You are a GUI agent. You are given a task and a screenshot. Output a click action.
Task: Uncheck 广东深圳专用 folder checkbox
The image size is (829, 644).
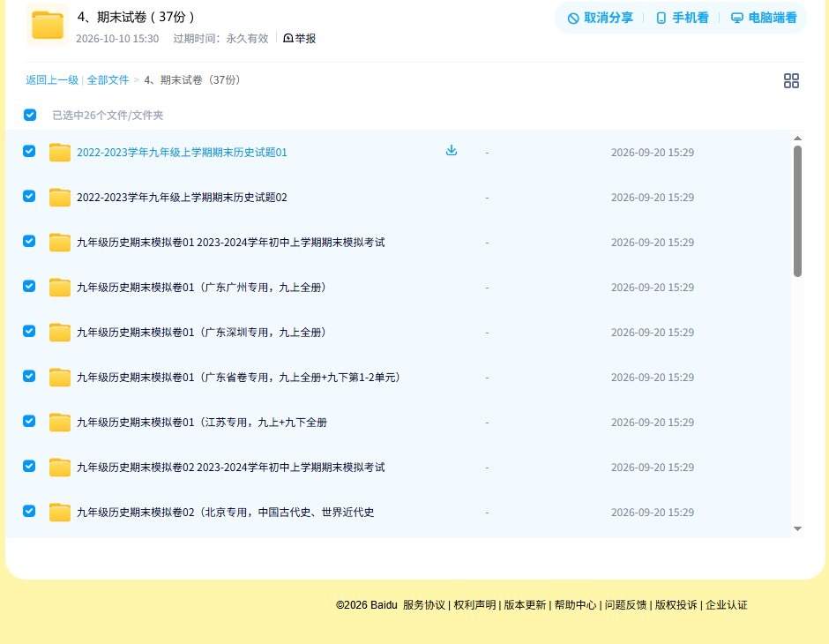[x=30, y=331]
